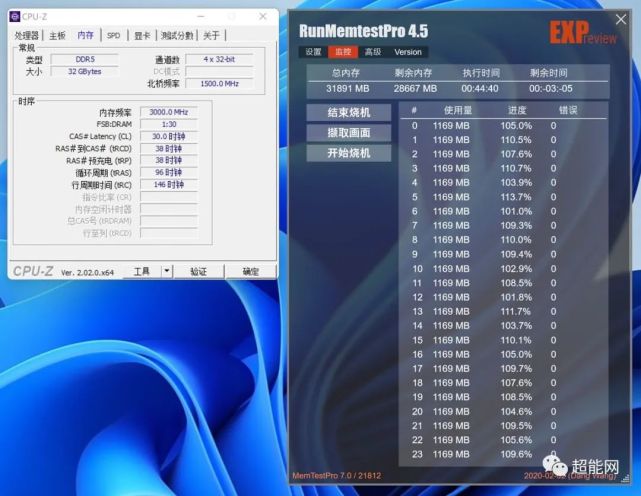Click the tRC 146 时钟 value
The image size is (641, 496).
[x=169, y=185]
